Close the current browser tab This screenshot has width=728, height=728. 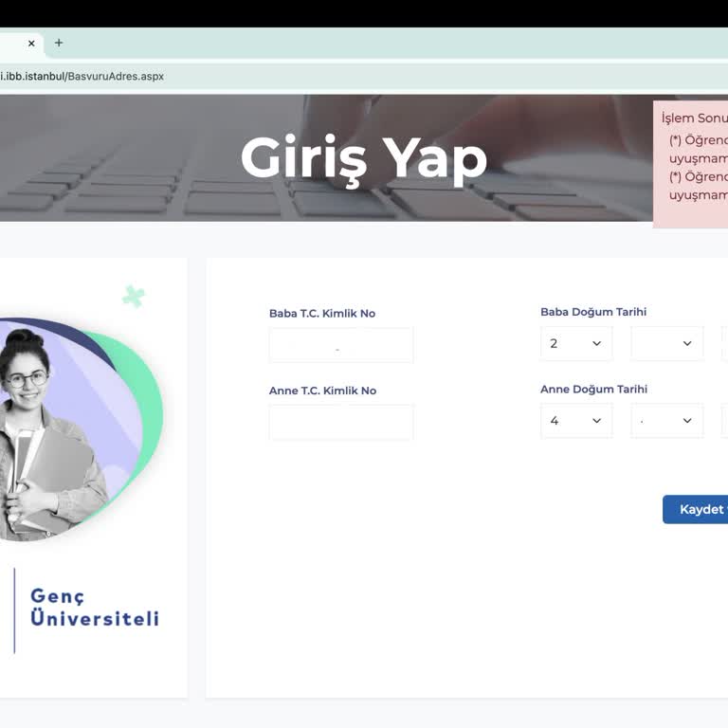(x=31, y=43)
